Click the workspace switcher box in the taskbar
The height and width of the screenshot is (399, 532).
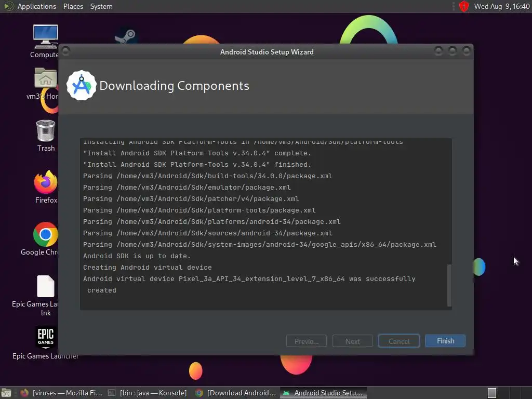(492, 393)
